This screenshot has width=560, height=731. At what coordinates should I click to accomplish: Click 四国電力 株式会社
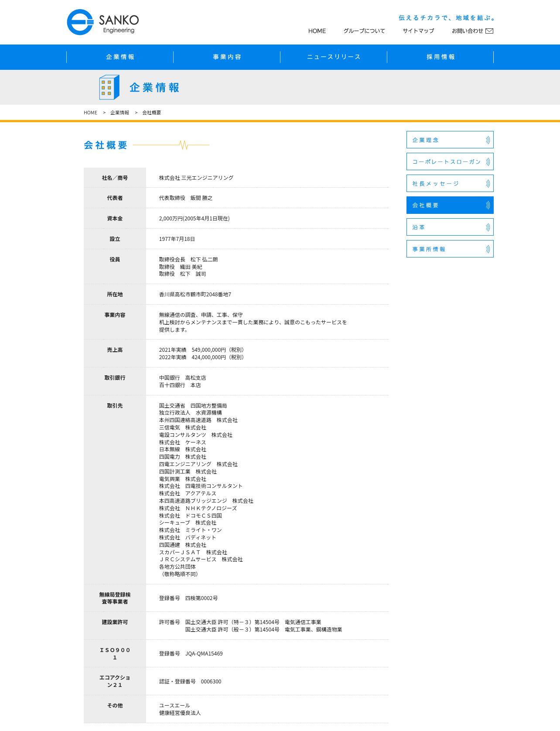pos(183,457)
